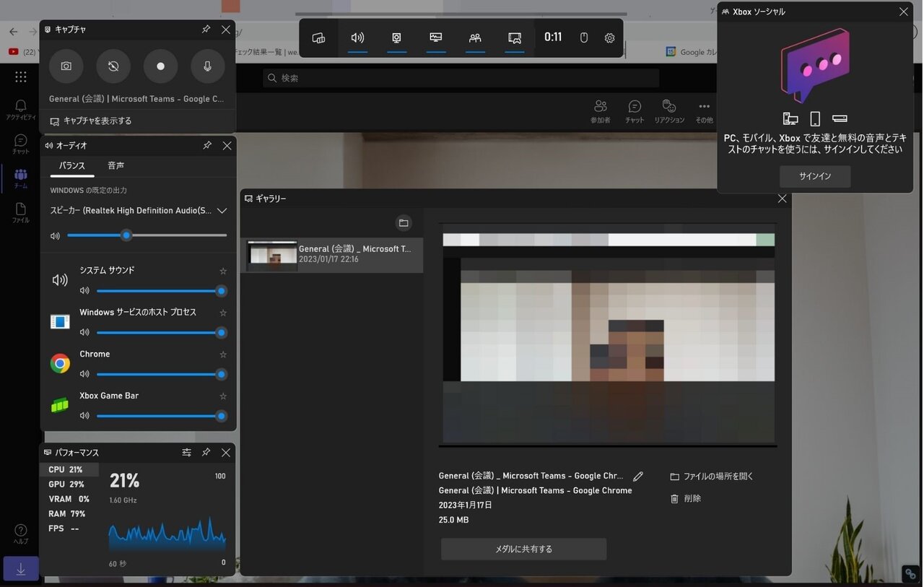Adjust the Chrome volume slider
Screen dimensions: 924x587
coord(162,375)
